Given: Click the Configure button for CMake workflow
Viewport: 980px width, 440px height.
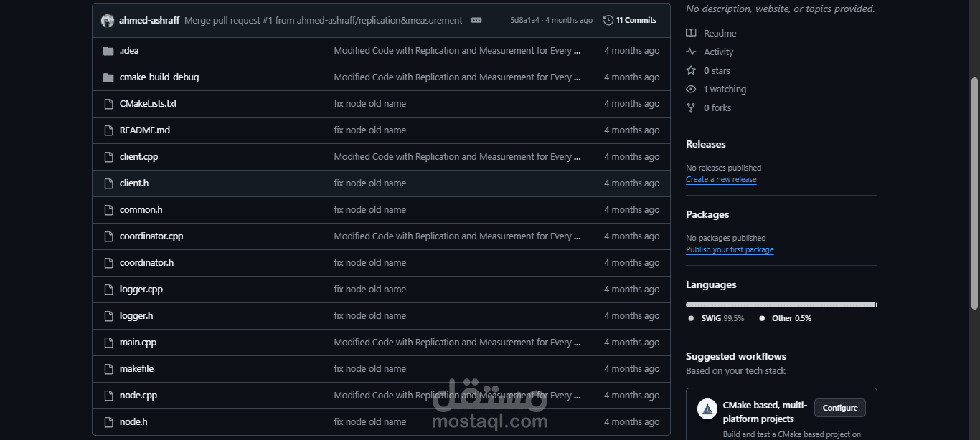Looking at the screenshot, I should [x=840, y=408].
